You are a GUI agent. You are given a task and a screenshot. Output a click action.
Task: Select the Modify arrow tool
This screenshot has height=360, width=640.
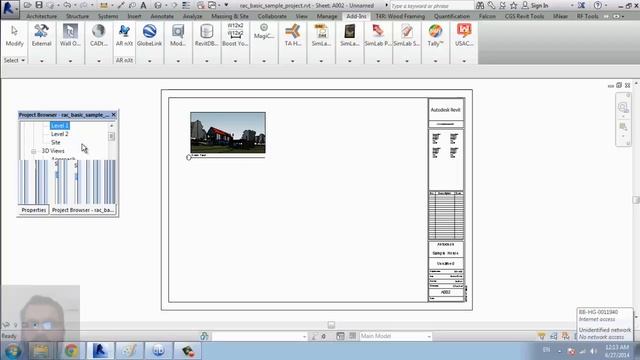tap(14, 36)
